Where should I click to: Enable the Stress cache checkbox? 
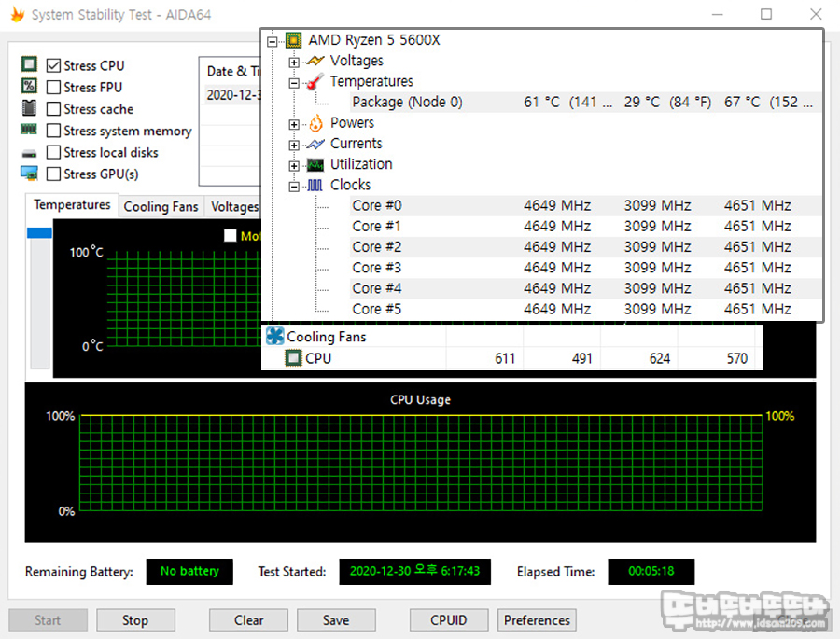pos(53,109)
